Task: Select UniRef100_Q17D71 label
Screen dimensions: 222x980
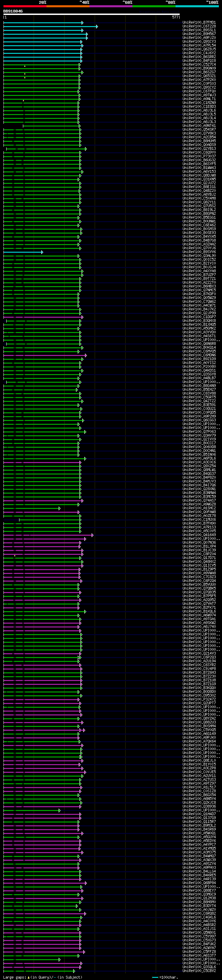Action: click(199, 558)
